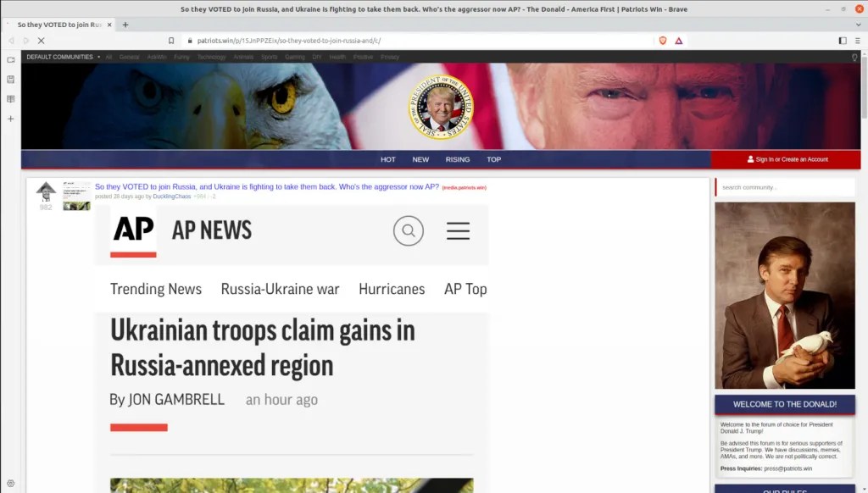Viewport: 868px width, 493px height.
Task: Open a new browser tab
Action: [125, 25]
